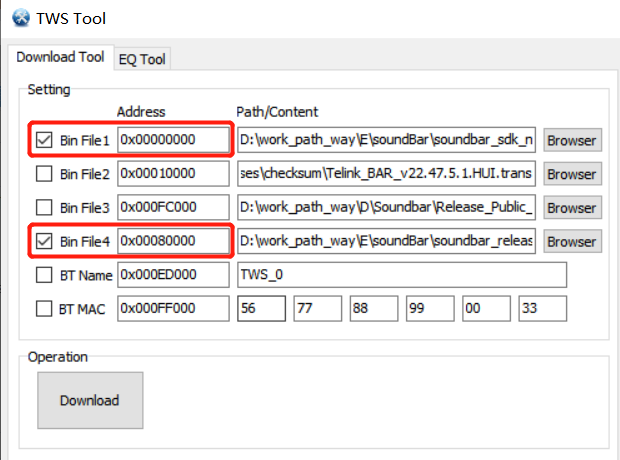Screen dimensions: 620x460
Task: Toggle the BT Name checkbox
Action: [44, 275]
